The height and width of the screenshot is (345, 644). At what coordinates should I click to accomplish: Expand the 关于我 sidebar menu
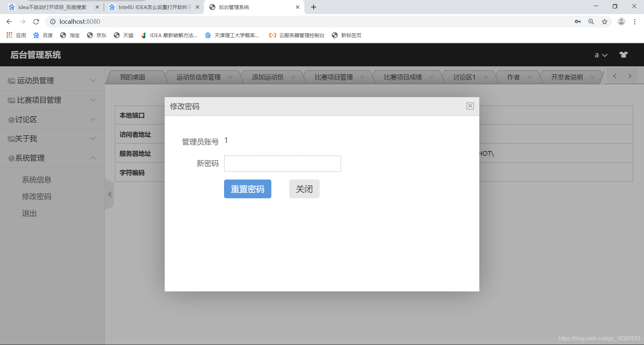click(52, 139)
